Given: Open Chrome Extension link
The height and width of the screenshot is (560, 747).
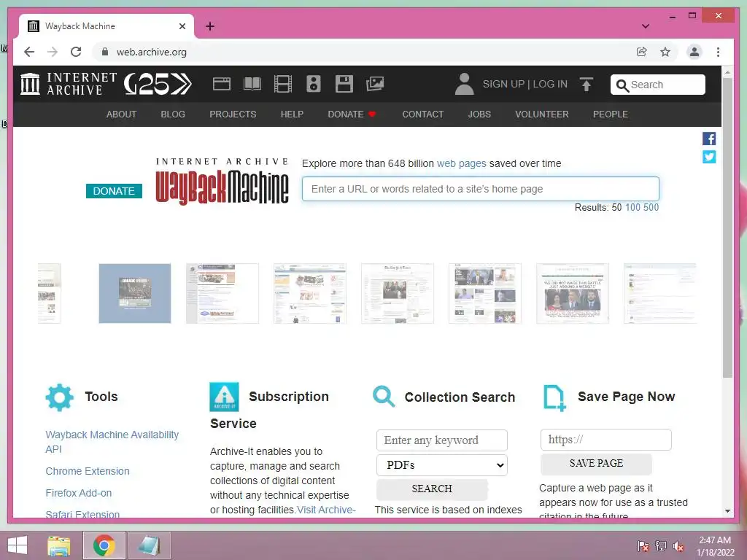Looking at the screenshot, I should pos(88,471).
